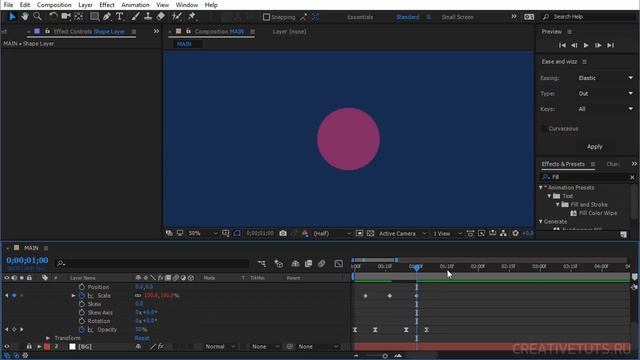640x360 pixels.
Task: Open the Layer menu
Action: 85,5
